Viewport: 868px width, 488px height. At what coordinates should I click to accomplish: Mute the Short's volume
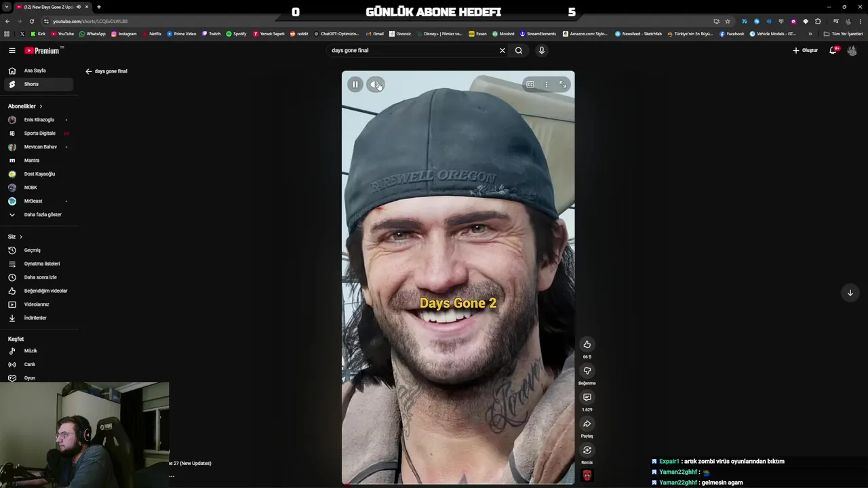(374, 84)
